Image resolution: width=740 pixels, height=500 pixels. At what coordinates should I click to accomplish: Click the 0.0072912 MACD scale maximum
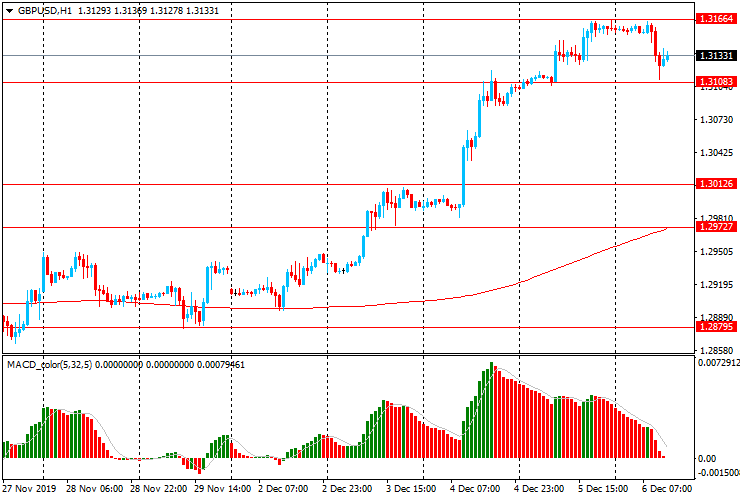coord(719,363)
